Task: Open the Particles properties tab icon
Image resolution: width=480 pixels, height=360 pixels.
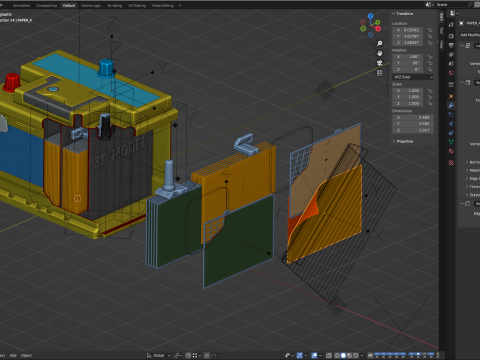Action: click(x=451, y=115)
